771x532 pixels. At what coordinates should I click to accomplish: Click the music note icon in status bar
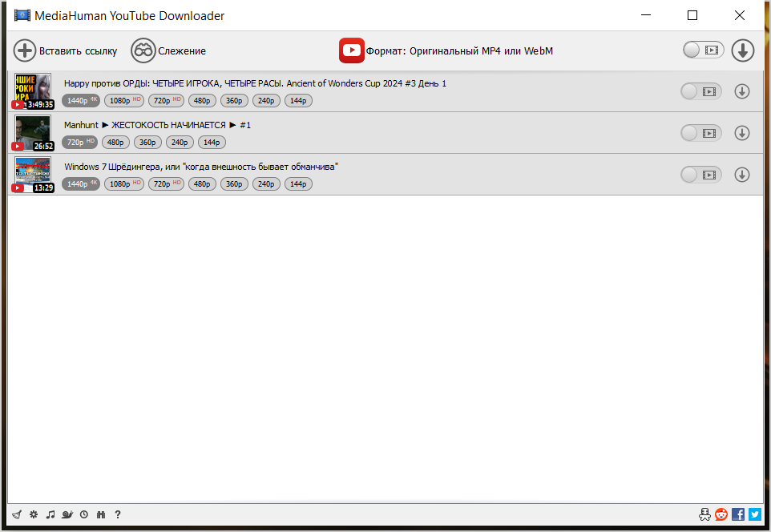(x=50, y=514)
